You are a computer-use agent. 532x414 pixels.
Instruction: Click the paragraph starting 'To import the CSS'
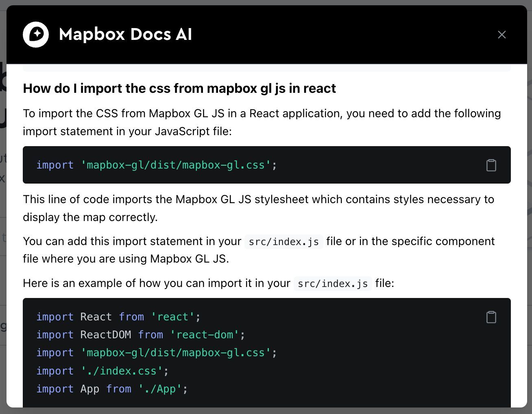coord(262,122)
